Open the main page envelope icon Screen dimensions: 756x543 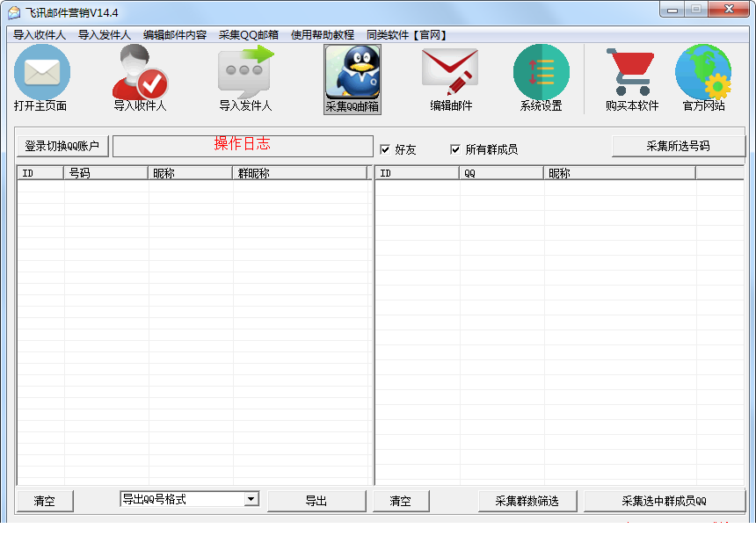click(42, 72)
